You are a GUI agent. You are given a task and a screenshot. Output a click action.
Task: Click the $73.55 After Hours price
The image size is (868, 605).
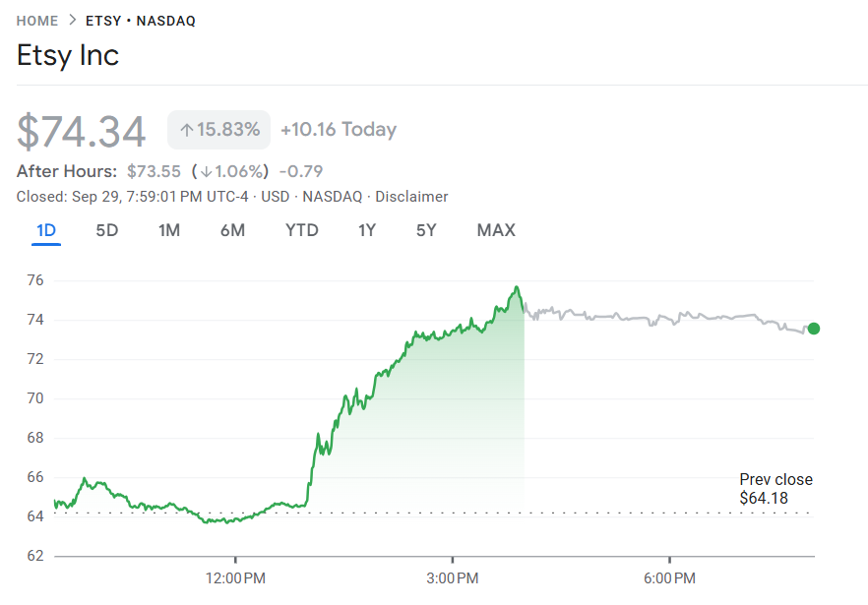tap(154, 170)
